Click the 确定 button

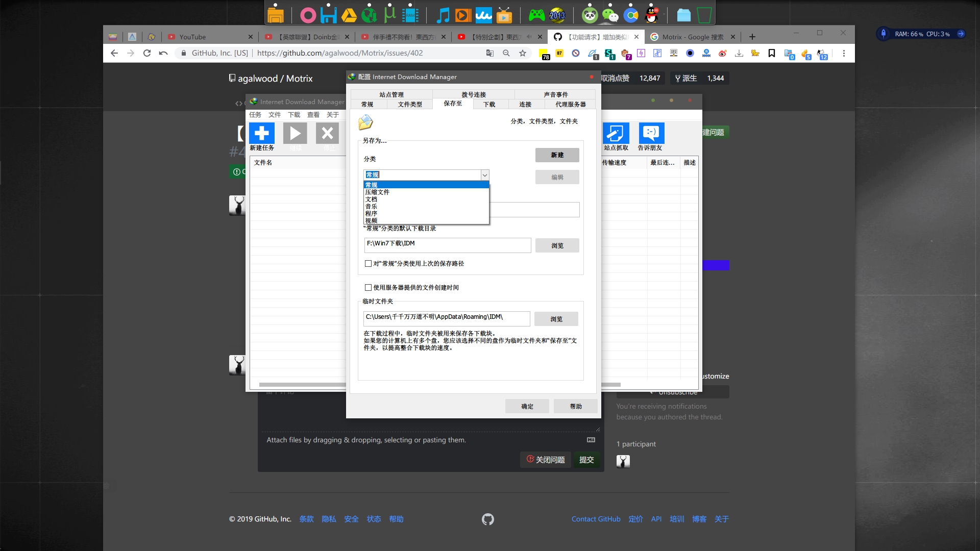click(x=527, y=406)
